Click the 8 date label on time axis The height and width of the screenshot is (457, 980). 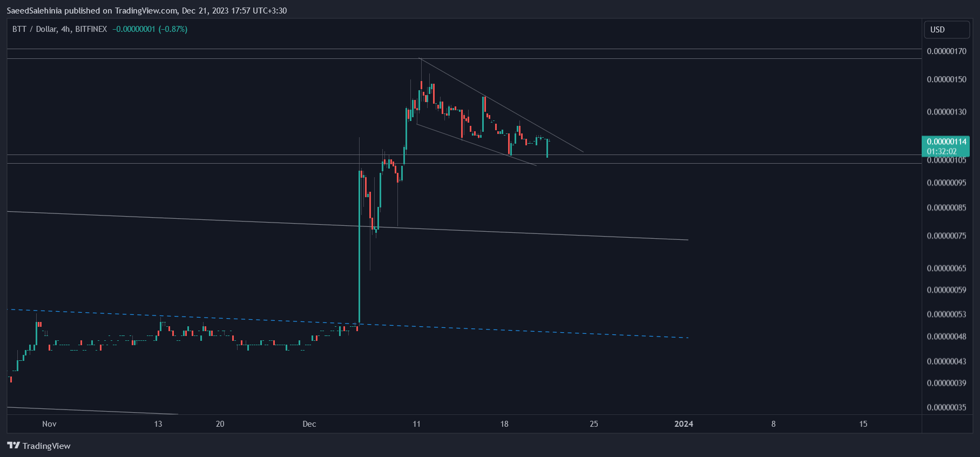[773, 424]
